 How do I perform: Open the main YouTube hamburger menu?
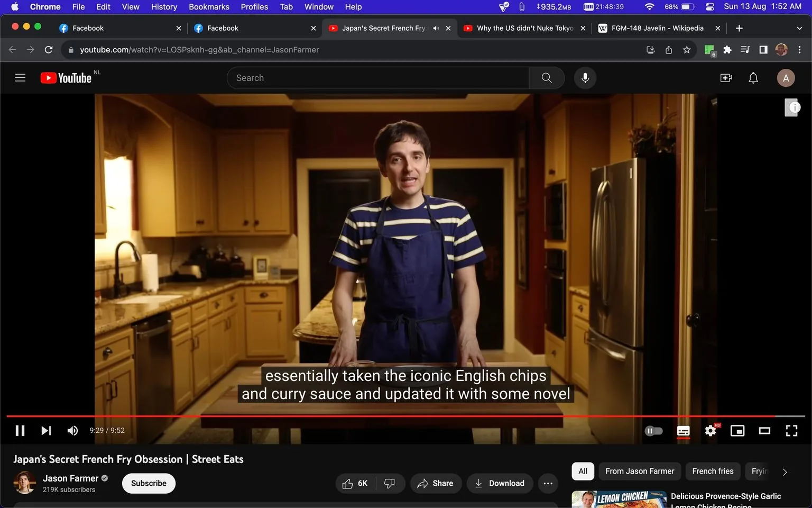[20, 77]
